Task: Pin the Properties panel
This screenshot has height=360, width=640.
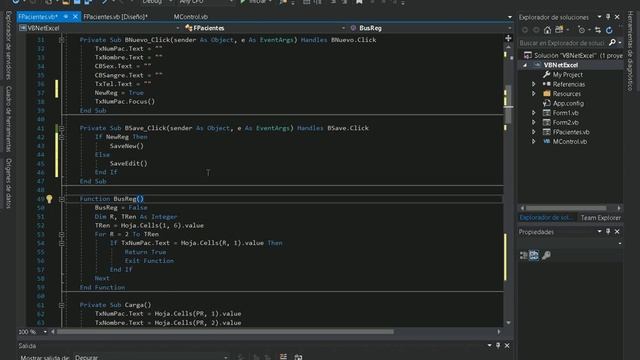Action: tap(608, 232)
